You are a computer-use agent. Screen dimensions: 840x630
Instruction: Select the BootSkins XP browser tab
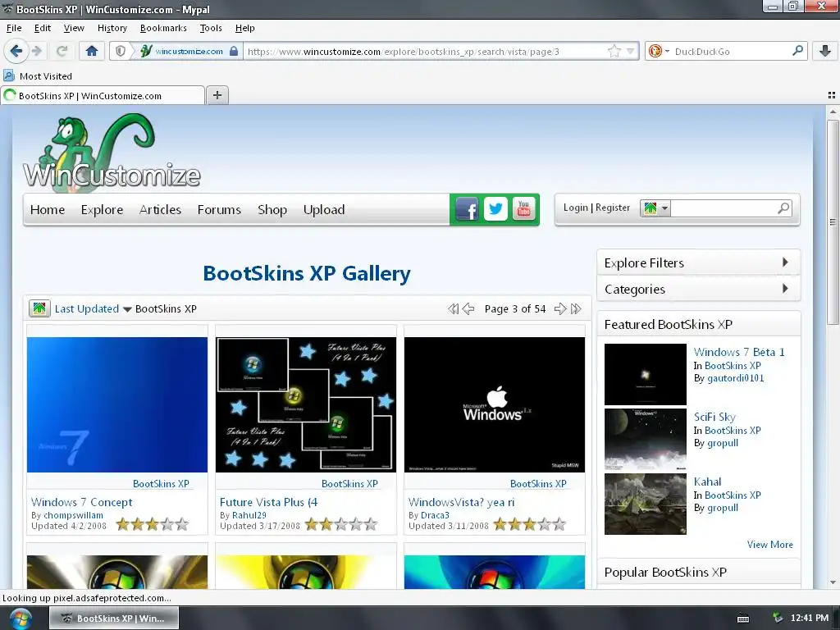(103, 95)
